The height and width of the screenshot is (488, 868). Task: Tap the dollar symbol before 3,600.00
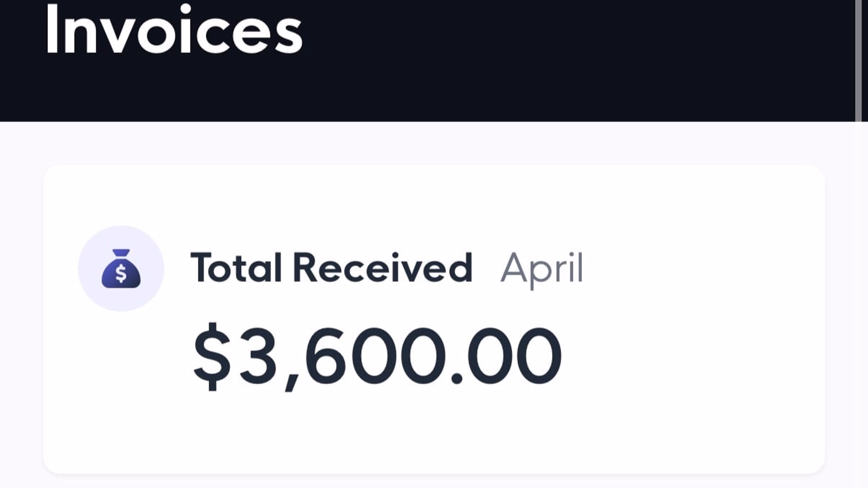tap(212, 356)
